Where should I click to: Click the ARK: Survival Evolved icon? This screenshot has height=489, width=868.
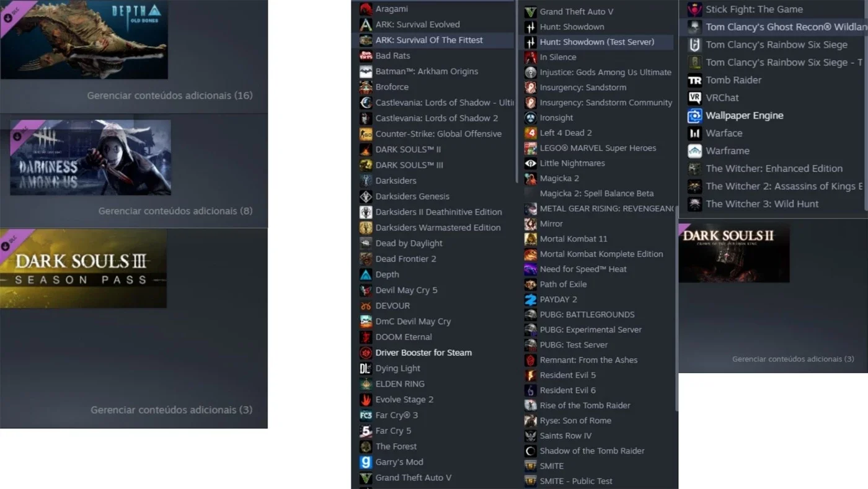coord(366,24)
